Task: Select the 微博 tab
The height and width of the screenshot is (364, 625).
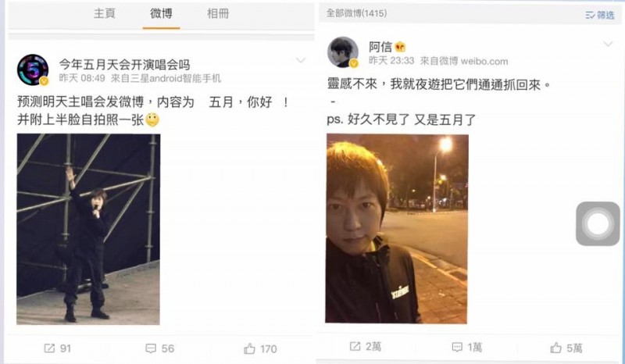Action: [161, 13]
